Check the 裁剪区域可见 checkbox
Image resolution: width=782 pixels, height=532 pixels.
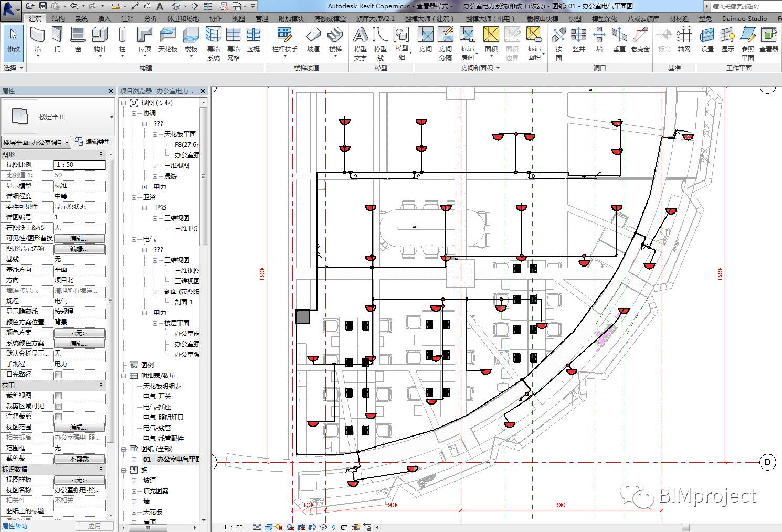coord(58,406)
